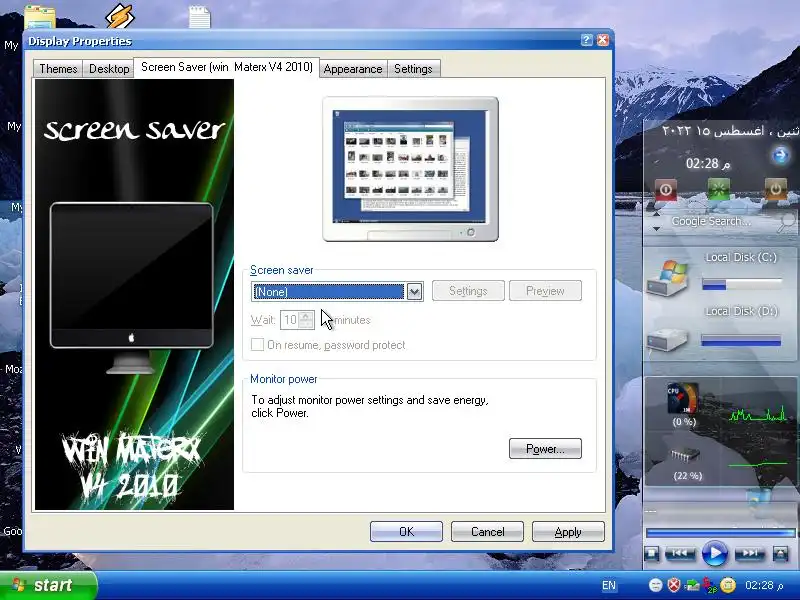Close the Display Properties dialog
Viewport: 800px width, 600px height.
(x=603, y=40)
